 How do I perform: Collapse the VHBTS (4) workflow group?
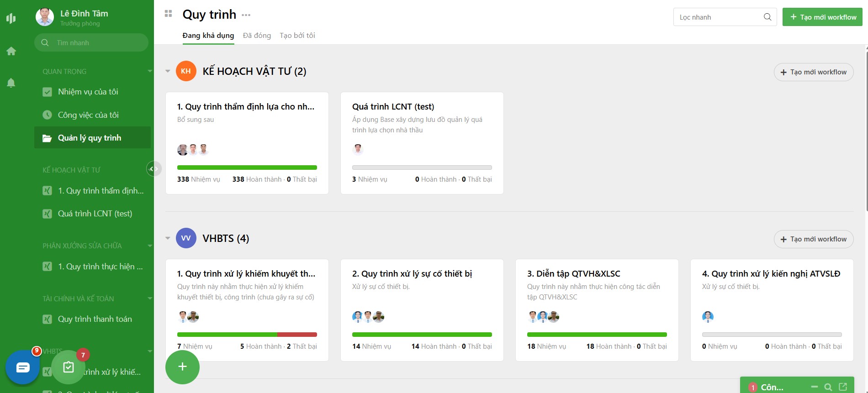click(168, 238)
